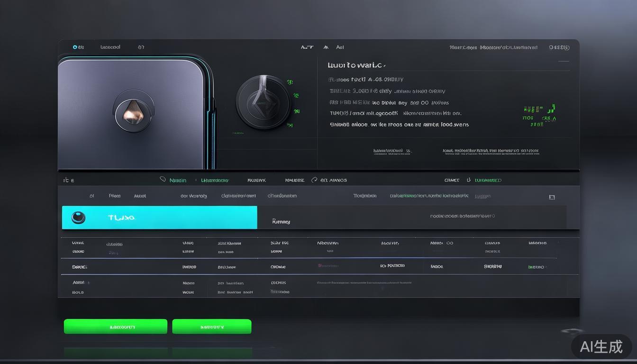The width and height of the screenshot is (637, 364).
Task: Select the highlighted cyan 'TUXO' row
Action: click(159, 218)
